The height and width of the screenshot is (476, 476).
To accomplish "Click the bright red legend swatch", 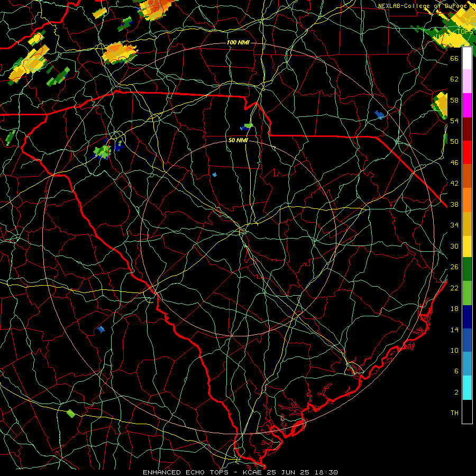I will pyautogui.click(x=467, y=152).
